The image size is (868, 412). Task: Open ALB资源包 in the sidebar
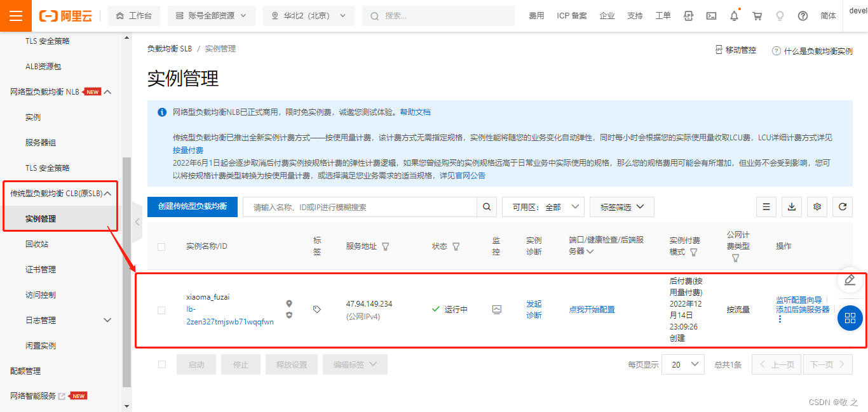[x=43, y=67]
